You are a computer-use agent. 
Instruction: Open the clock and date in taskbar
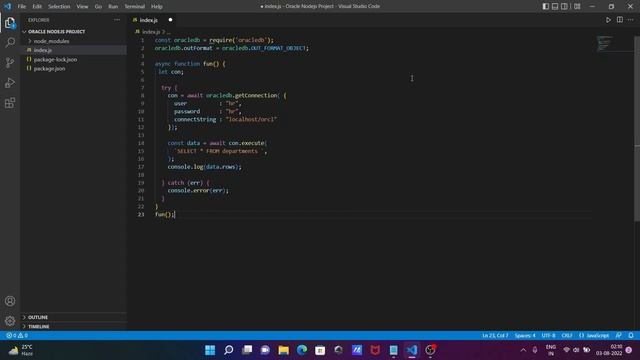coord(609,350)
